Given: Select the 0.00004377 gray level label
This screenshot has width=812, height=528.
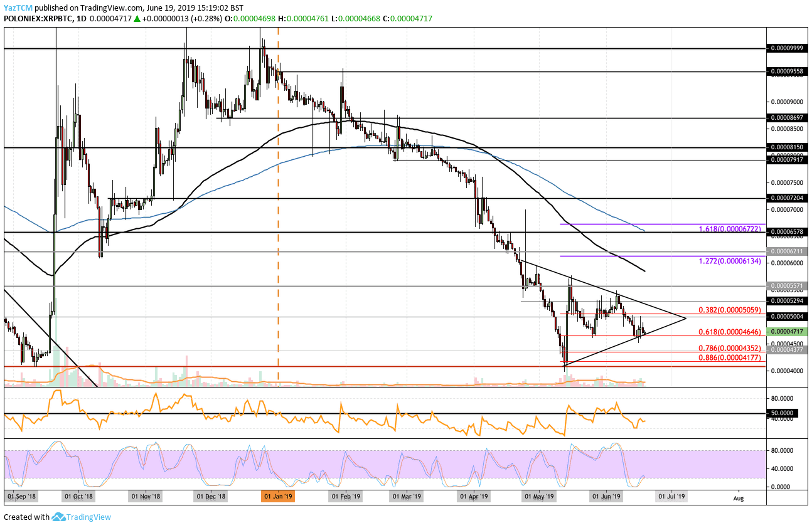Looking at the screenshot, I should pyautogui.click(x=788, y=350).
